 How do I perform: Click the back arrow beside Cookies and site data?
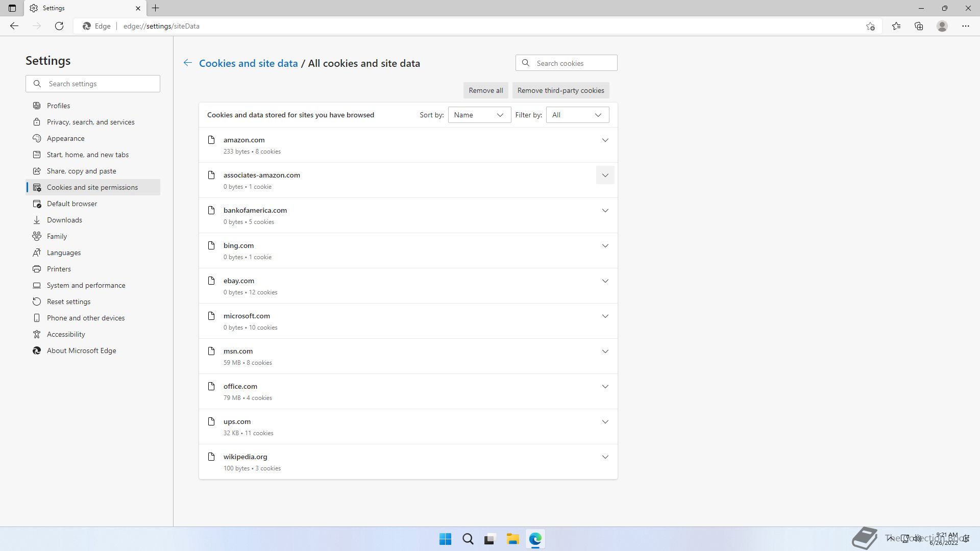click(x=188, y=63)
